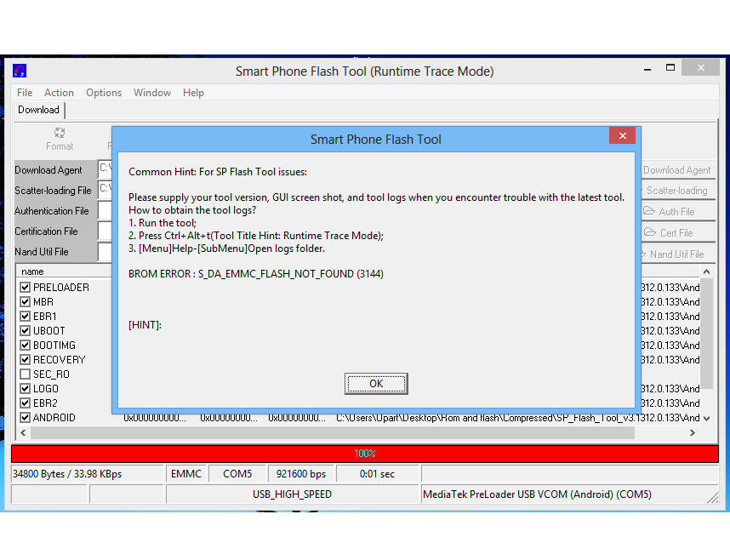This screenshot has height=560, width=730.
Task: Click the Download Agent browse button
Action: [678, 170]
